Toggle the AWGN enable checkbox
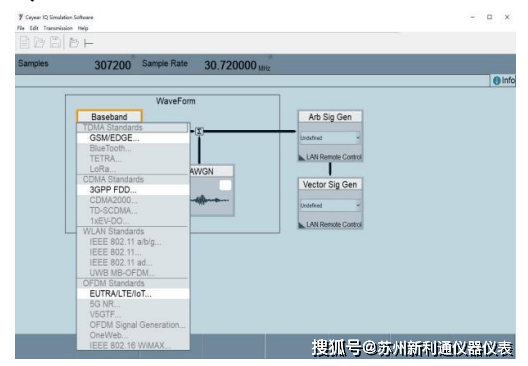The height and width of the screenshot is (366, 528). [225, 185]
